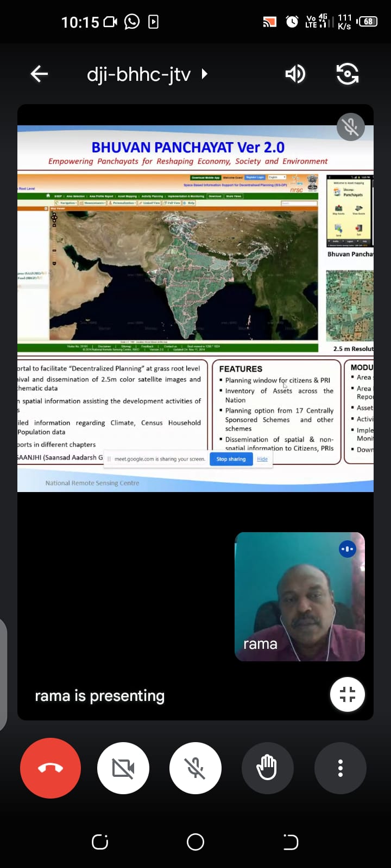Image resolution: width=391 pixels, height=868 pixels.
Task: Click the Hide link in sharing bar
Action: coord(262,459)
